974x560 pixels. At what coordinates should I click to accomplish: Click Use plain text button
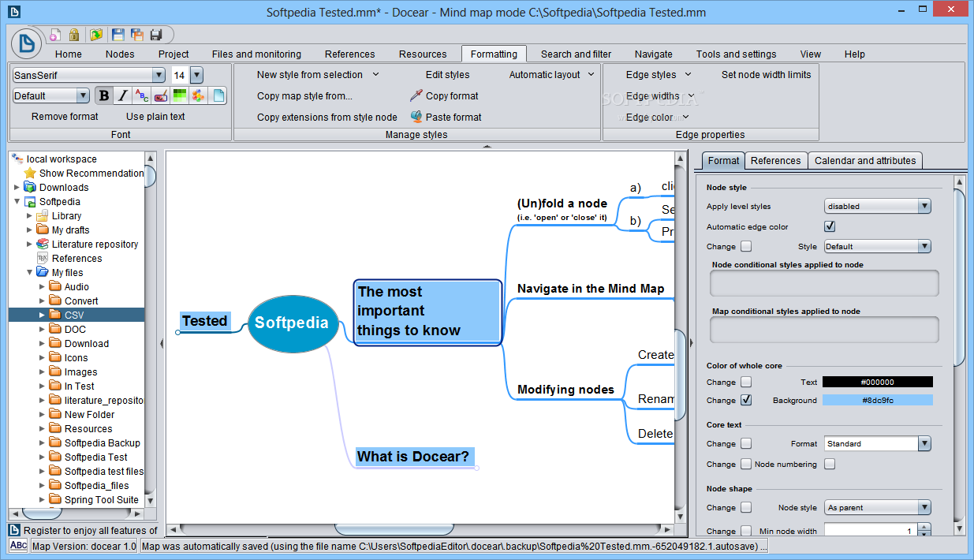(155, 116)
